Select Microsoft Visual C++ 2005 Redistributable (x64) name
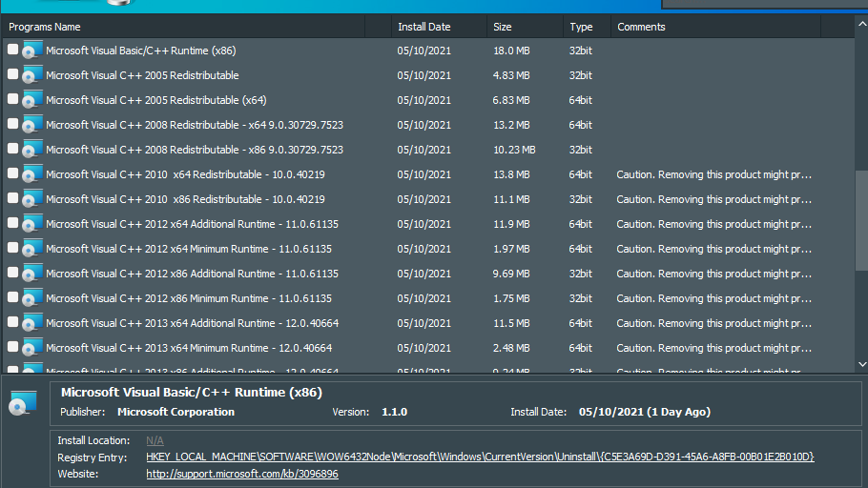868x488 pixels. tap(156, 100)
